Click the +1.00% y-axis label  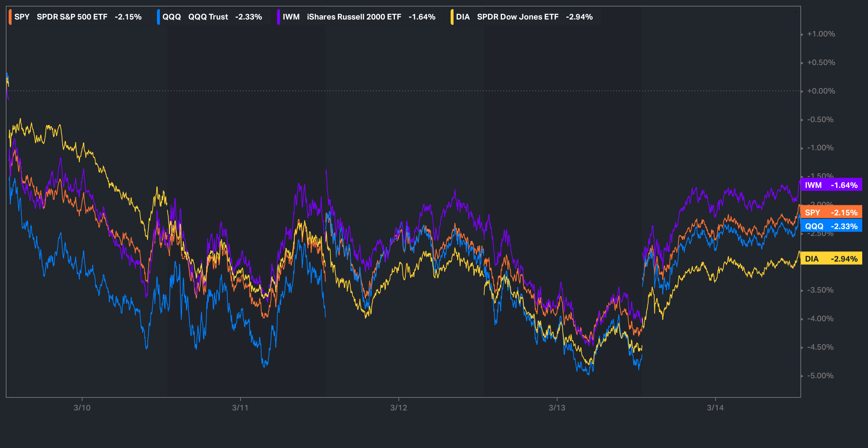click(x=821, y=34)
